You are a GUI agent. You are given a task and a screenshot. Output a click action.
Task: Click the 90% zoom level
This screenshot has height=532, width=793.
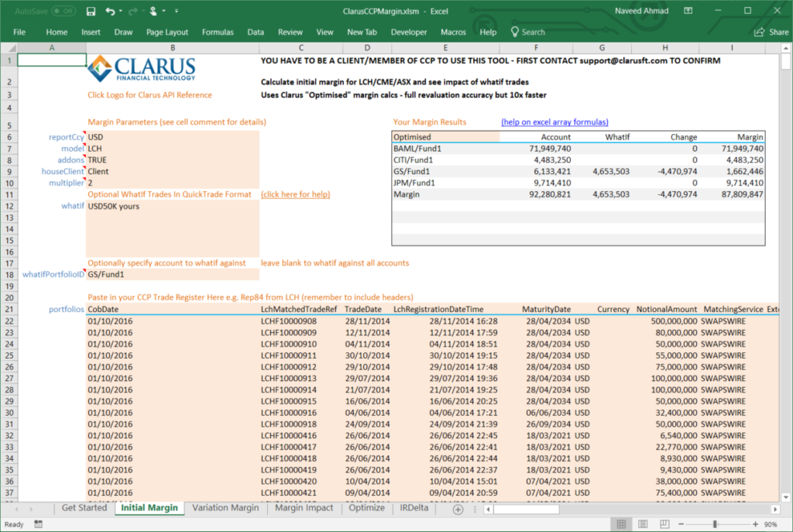[x=771, y=524]
